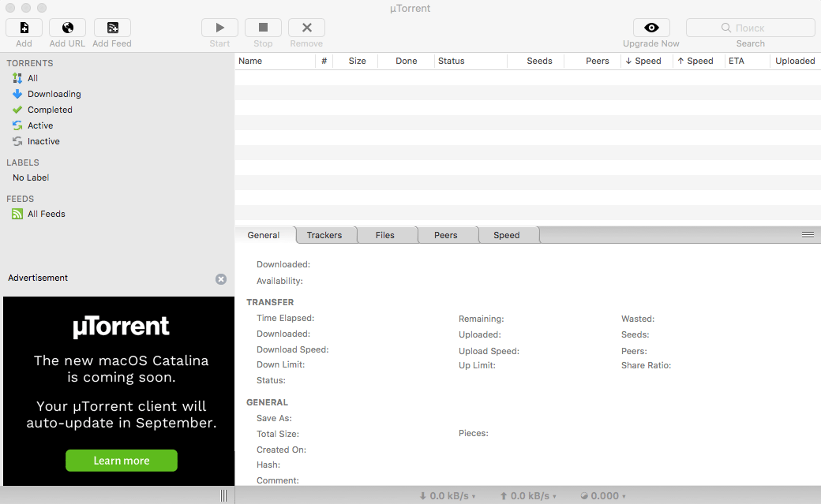Sort by the ETA column header
This screenshot has height=504, width=821.
(747, 61)
